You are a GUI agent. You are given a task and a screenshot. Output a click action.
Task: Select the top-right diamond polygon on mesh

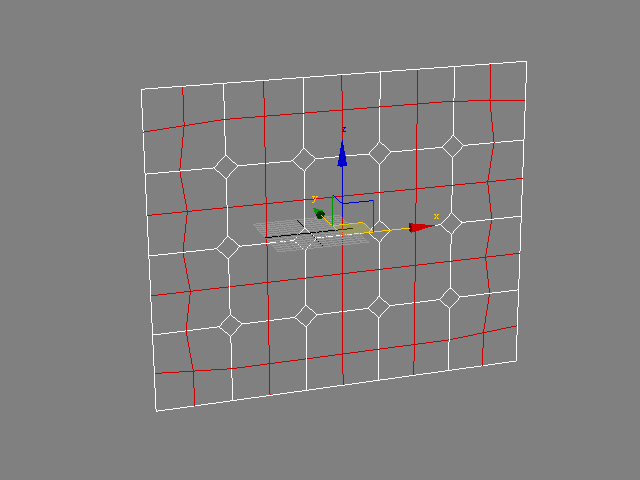[453, 147]
